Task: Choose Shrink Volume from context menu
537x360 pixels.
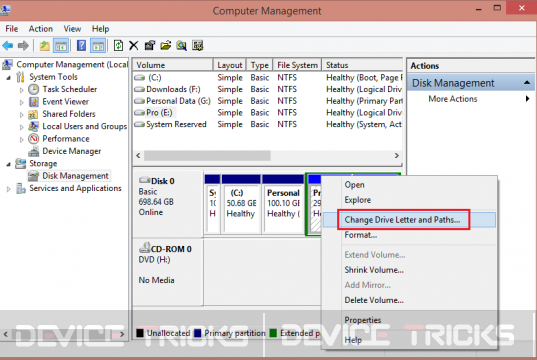Action: [x=409, y=270]
